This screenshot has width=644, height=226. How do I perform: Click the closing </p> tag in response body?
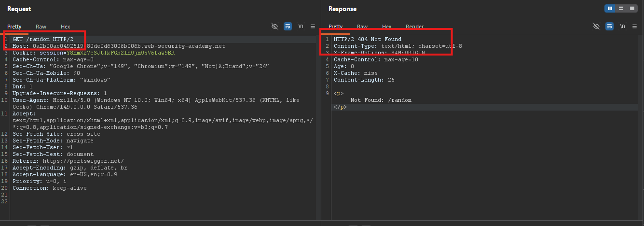point(340,107)
